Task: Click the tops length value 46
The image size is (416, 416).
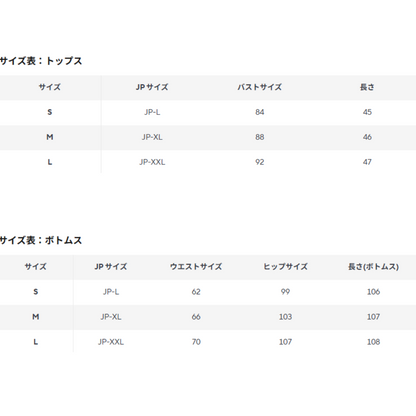Action: point(367,137)
